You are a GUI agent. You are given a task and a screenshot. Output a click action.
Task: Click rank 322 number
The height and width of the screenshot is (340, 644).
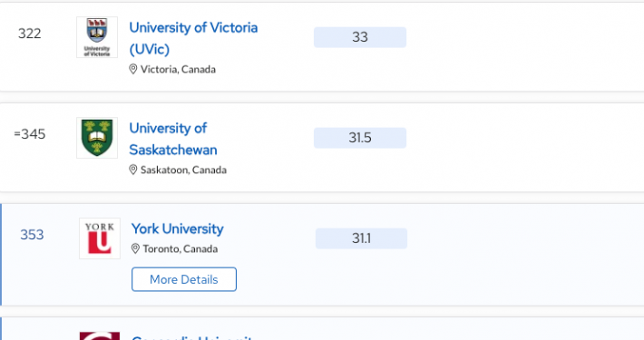(30, 34)
